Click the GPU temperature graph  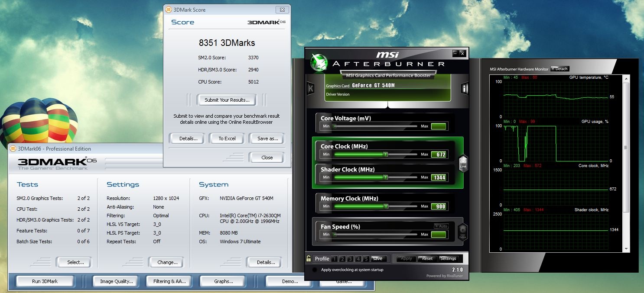(x=556, y=100)
